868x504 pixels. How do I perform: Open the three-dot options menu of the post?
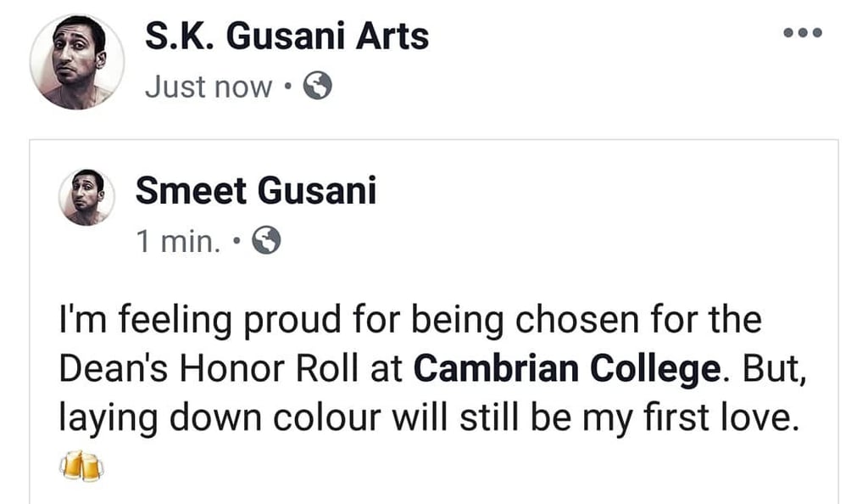pyautogui.click(x=801, y=32)
